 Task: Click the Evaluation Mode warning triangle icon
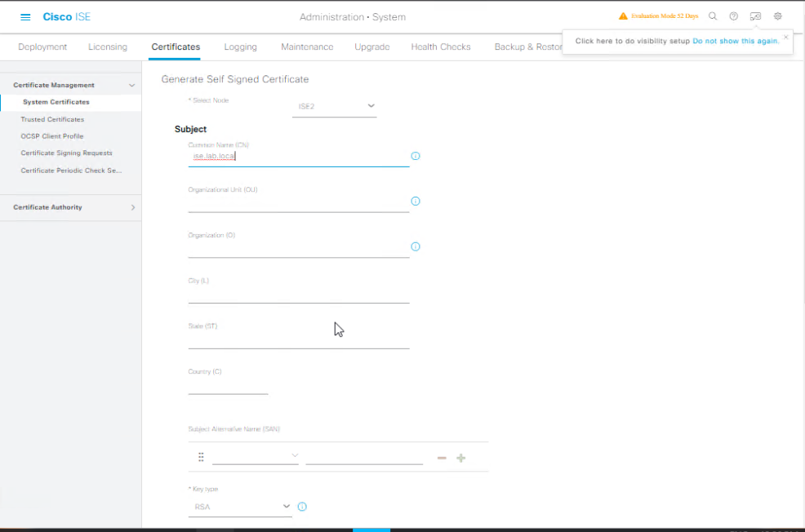[x=623, y=16]
